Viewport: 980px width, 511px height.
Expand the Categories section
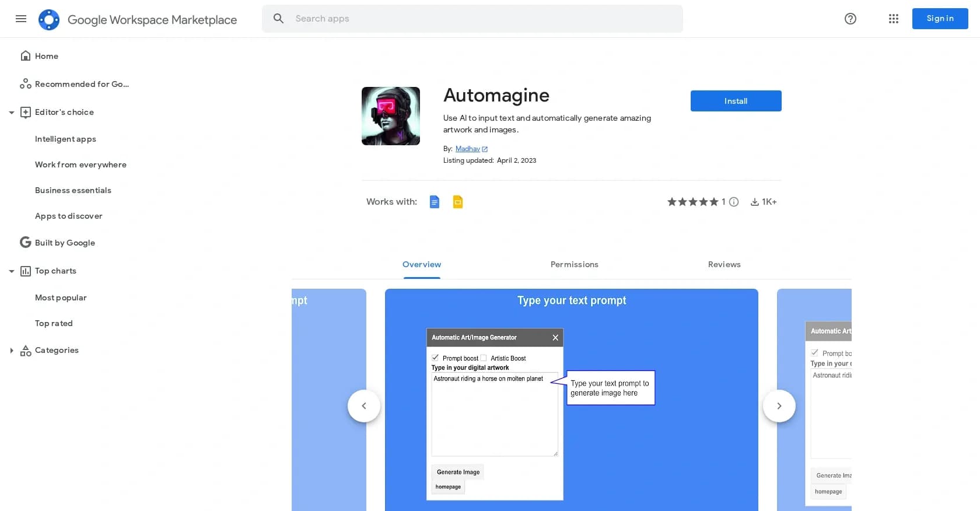[x=11, y=351]
